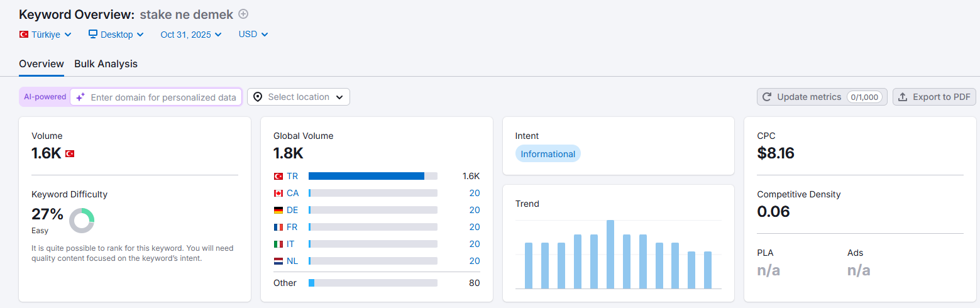Click the Other volume progress bar

(x=373, y=283)
